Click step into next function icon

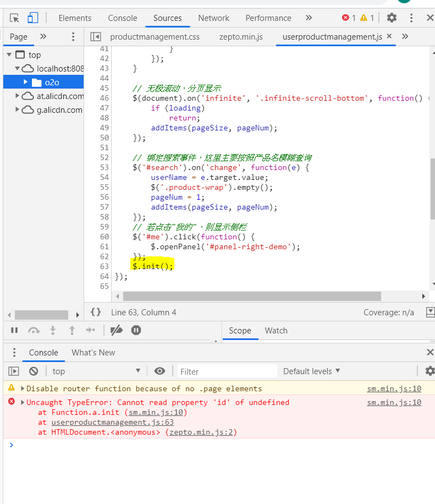(53, 330)
